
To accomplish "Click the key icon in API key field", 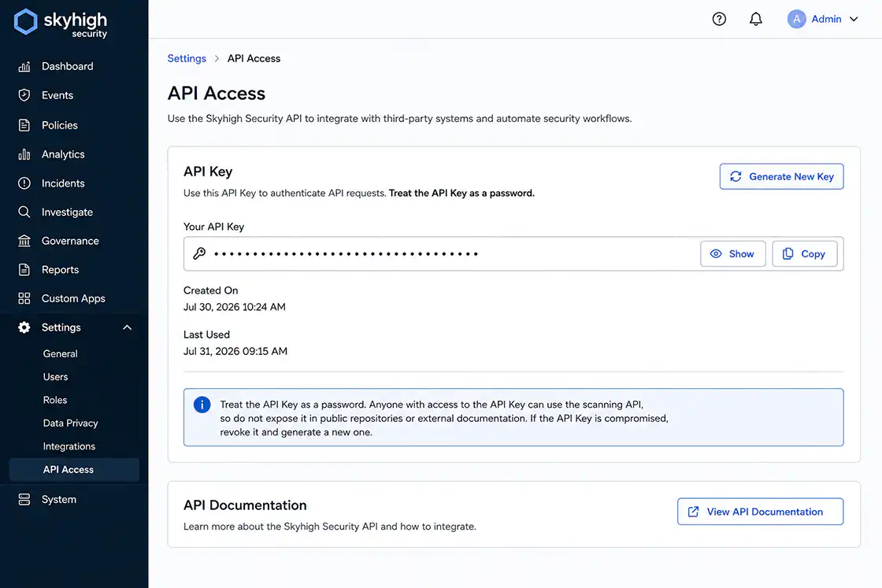I will (199, 253).
